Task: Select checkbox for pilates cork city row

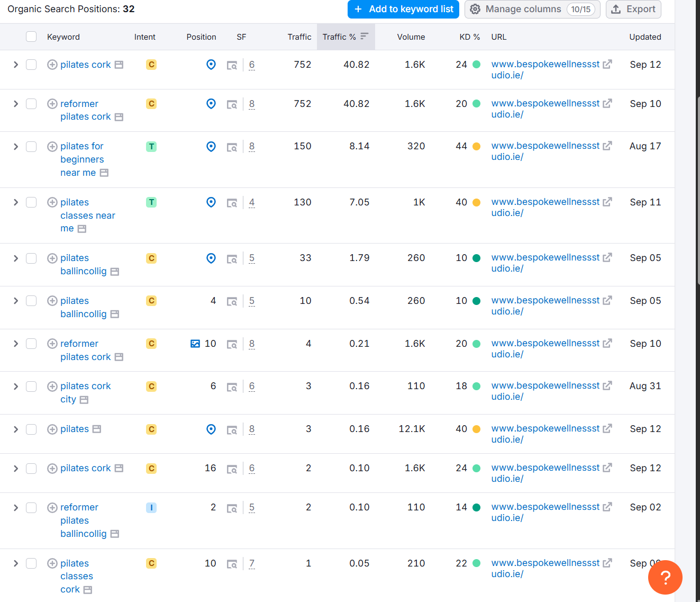Action: pos(31,387)
